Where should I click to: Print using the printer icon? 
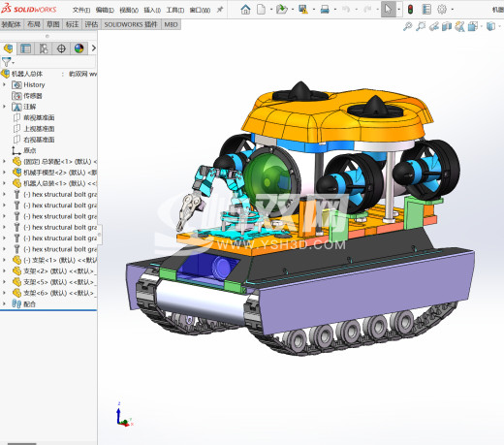[x=325, y=10]
